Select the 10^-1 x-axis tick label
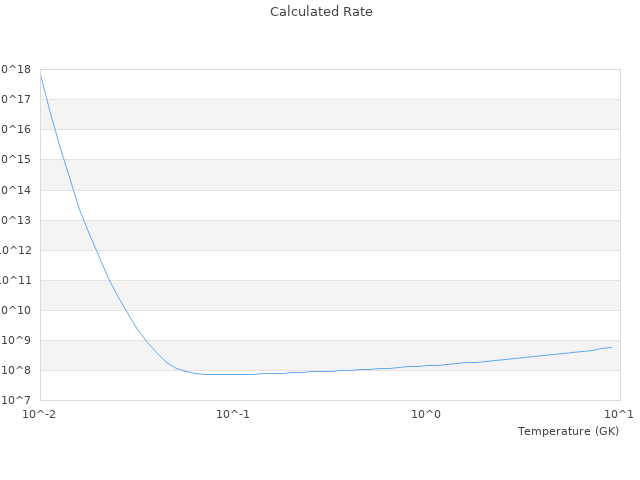Screen dimensions: 640x480 pyautogui.click(x=232, y=414)
